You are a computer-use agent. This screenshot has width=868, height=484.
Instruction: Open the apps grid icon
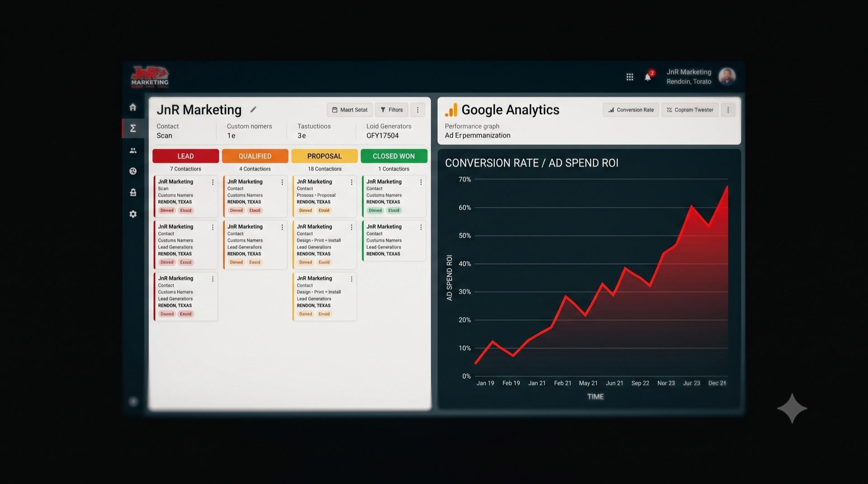[629, 77]
